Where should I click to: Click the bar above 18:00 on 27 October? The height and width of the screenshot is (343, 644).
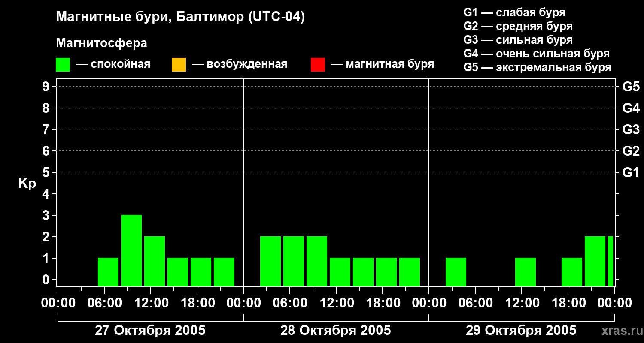click(201, 272)
